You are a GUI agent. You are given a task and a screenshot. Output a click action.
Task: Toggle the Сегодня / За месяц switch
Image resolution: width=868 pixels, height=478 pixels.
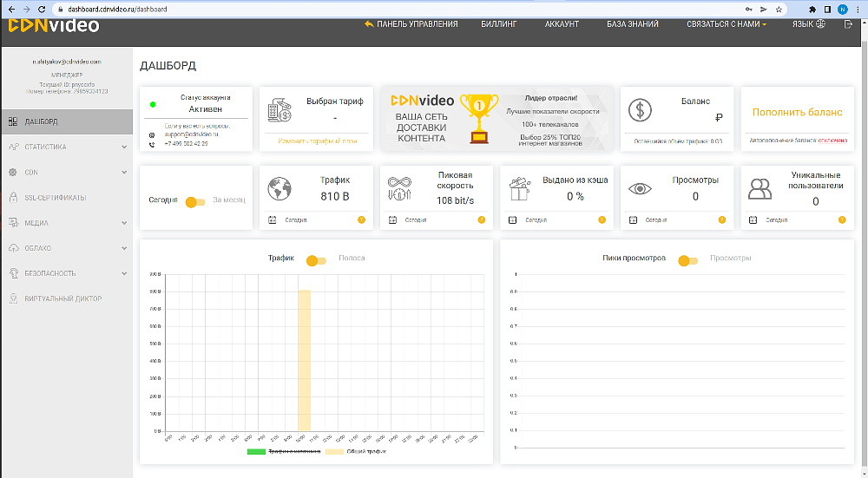click(194, 202)
